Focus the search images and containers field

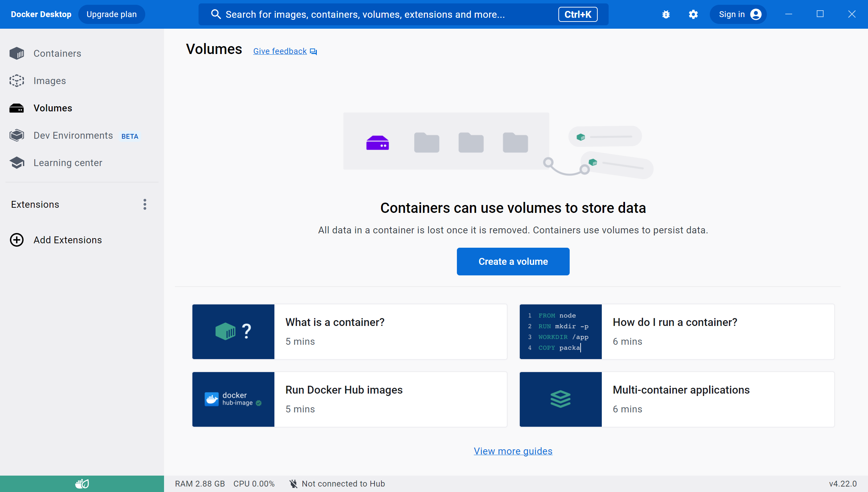(x=403, y=14)
